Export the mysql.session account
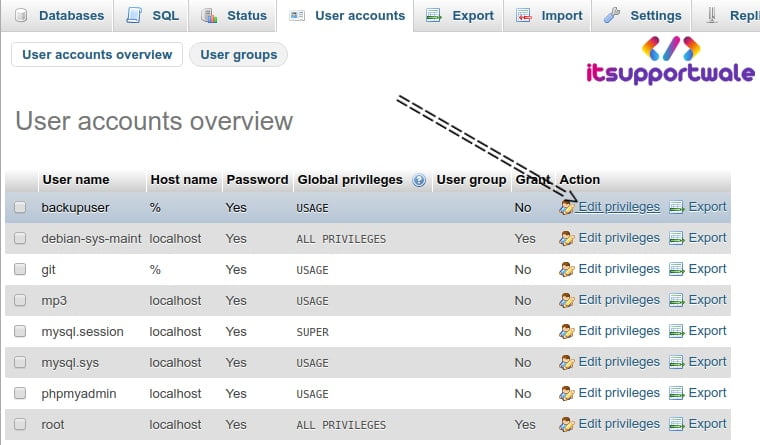760x445 pixels. tap(707, 331)
